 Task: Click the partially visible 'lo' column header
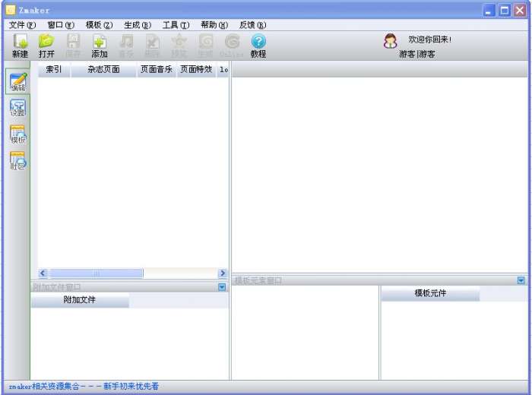(223, 70)
